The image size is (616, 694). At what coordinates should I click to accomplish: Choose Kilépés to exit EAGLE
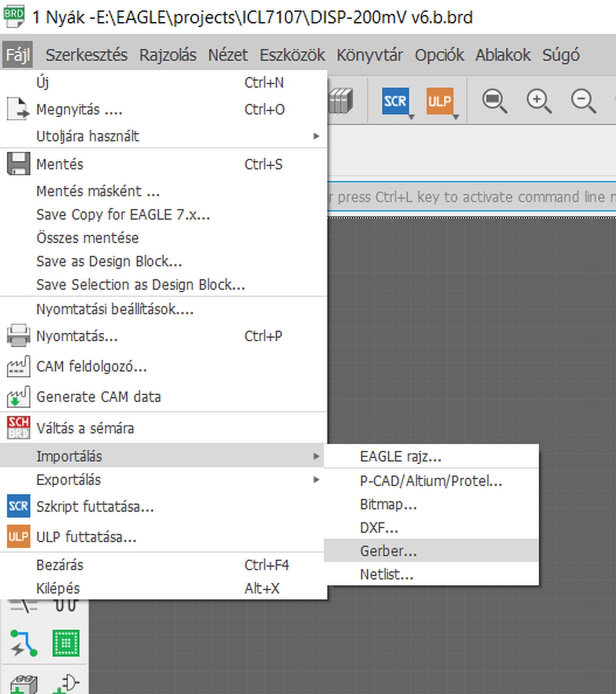[164, 589]
